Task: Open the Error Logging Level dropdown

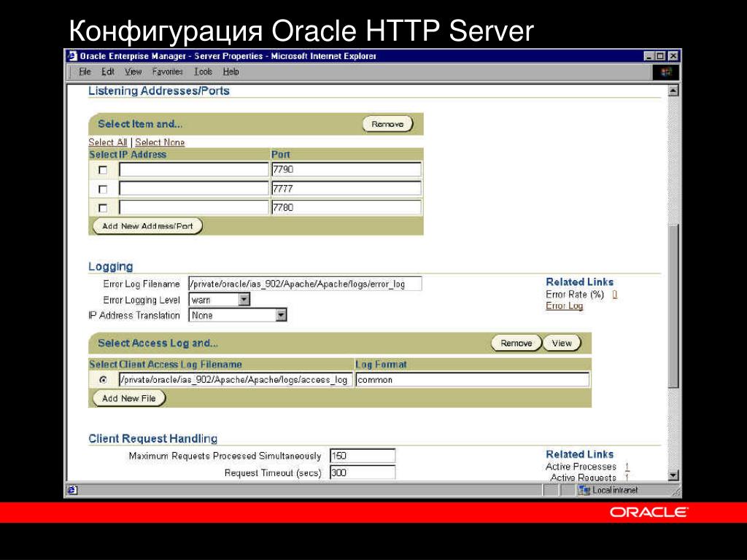Action: coord(244,300)
